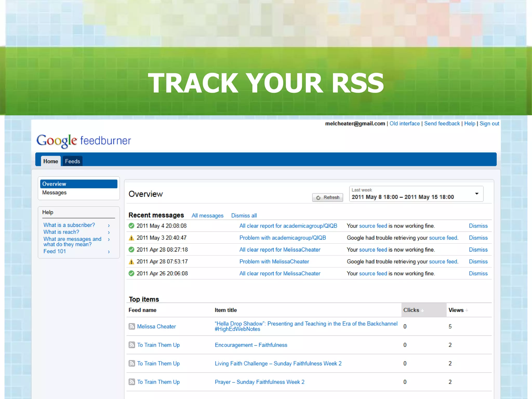
Task: Click RSS icon in Prayer – Sunday Faithfulness row
Action: pyautogui.click(x=132, y=382)
